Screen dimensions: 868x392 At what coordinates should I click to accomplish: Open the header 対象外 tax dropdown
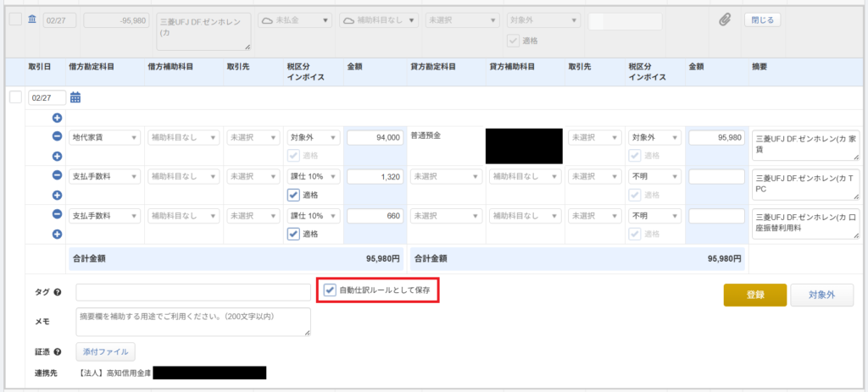pos(543,20)
